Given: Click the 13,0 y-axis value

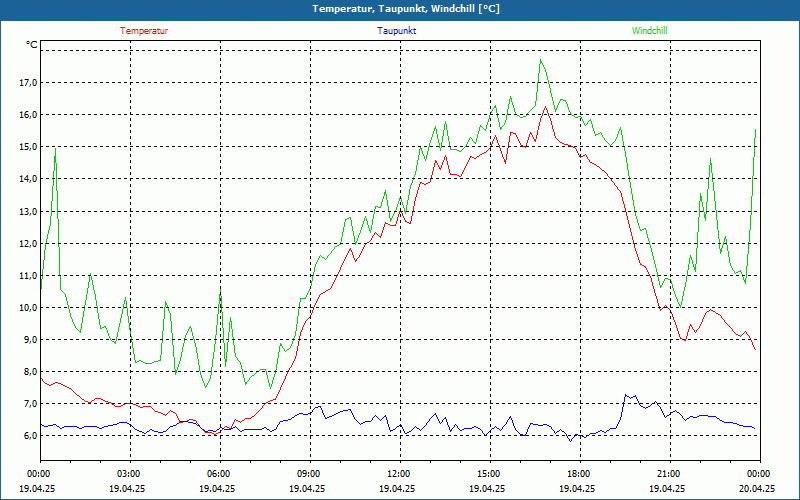Looking at the screenshot, I should pos(29,211).
